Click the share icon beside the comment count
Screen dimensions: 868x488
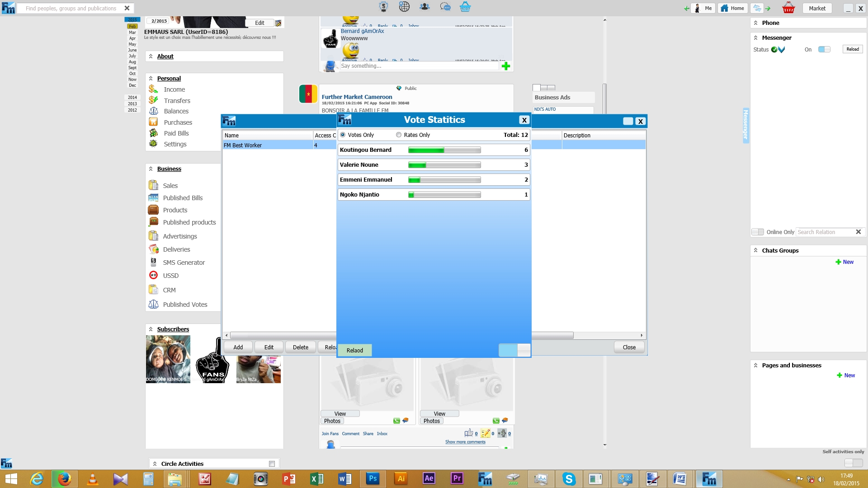tap(502, 433)
